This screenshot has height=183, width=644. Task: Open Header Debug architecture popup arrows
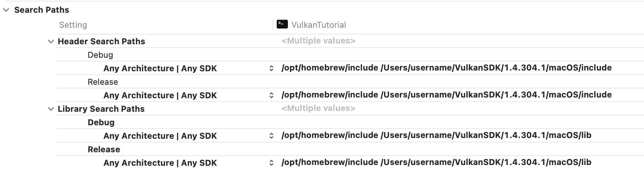271,68
